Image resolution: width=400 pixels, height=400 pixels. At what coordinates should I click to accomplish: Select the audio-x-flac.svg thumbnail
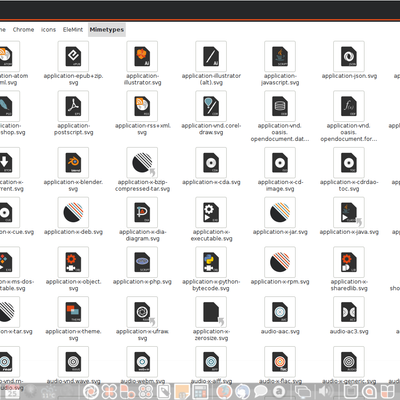click(x=280, y=362)
